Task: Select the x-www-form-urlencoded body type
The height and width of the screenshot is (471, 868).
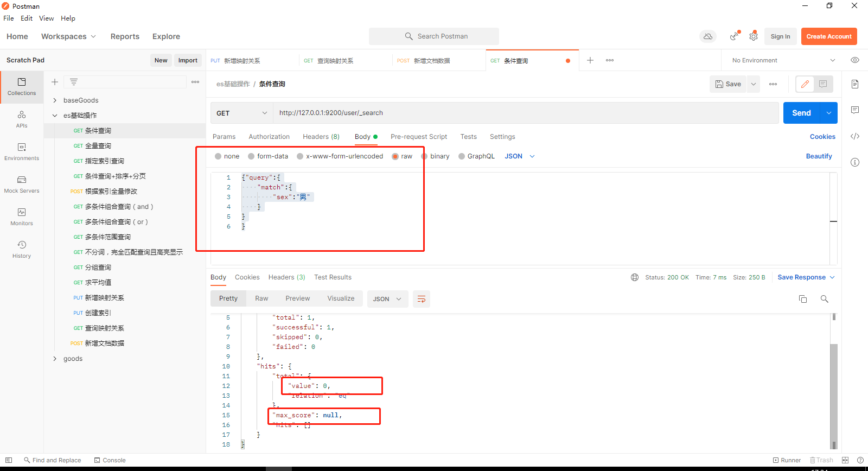Action: coord(340,156)
